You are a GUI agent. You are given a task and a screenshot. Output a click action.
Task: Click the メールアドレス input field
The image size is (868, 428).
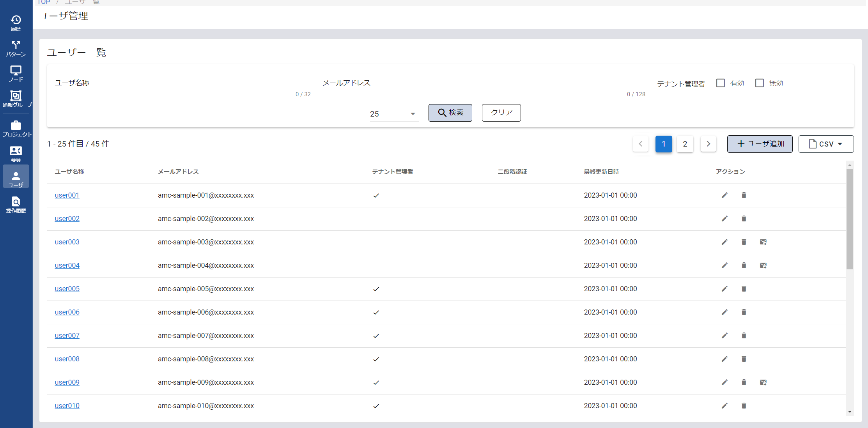coord(511,82)
